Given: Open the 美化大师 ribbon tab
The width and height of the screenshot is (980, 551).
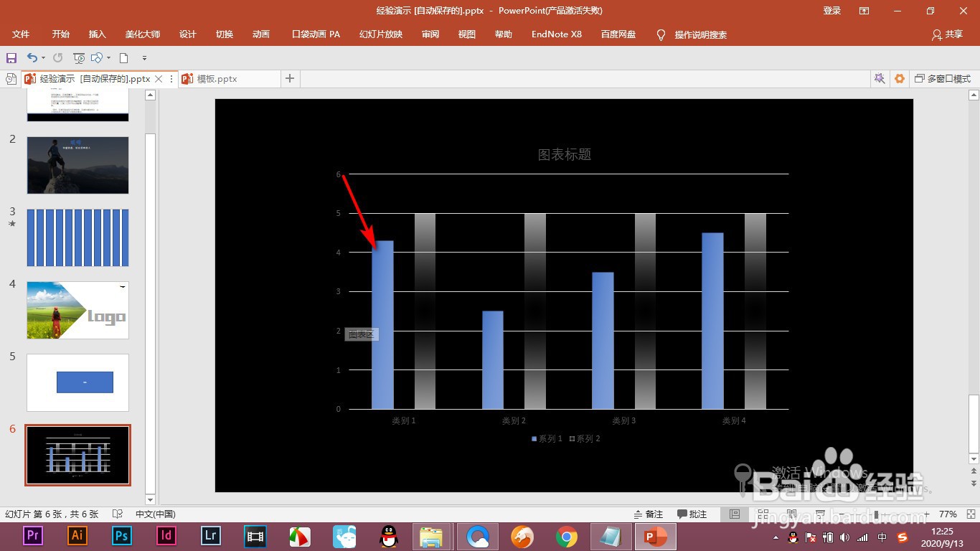Looking at the screenshot, I should [x=143, y=34].
